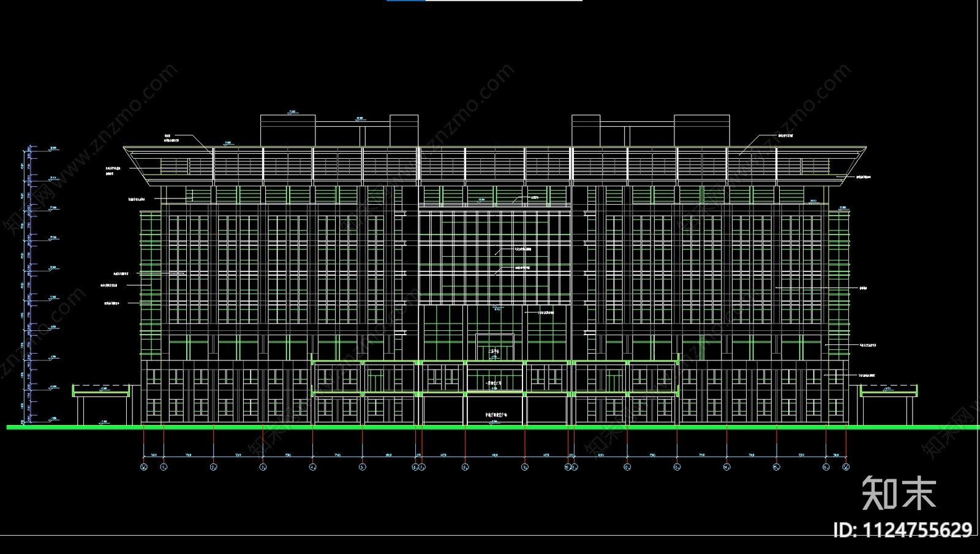Select the 二层平台 label on the elevation
The width and height of the screenshot is (980, 554).
click(494, 352)
